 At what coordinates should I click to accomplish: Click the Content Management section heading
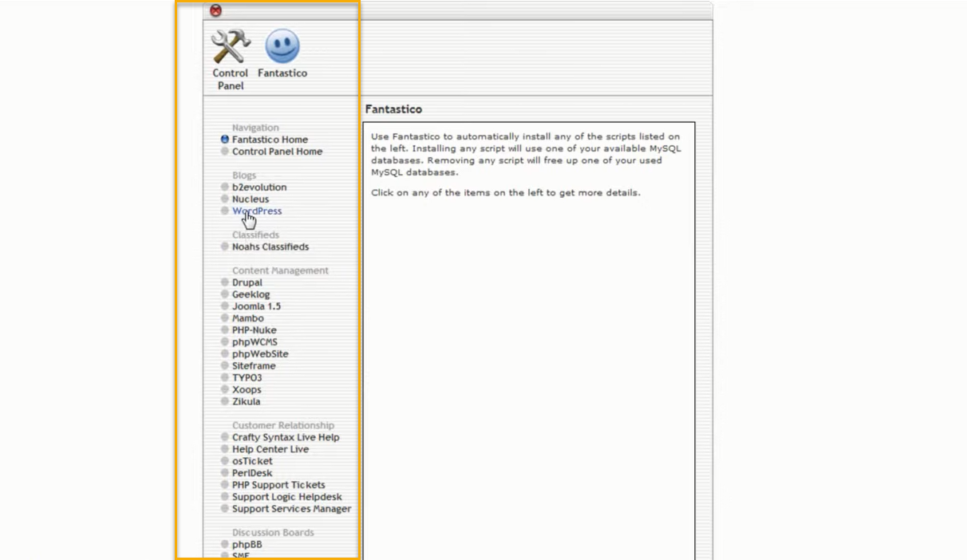pos(280,270)
